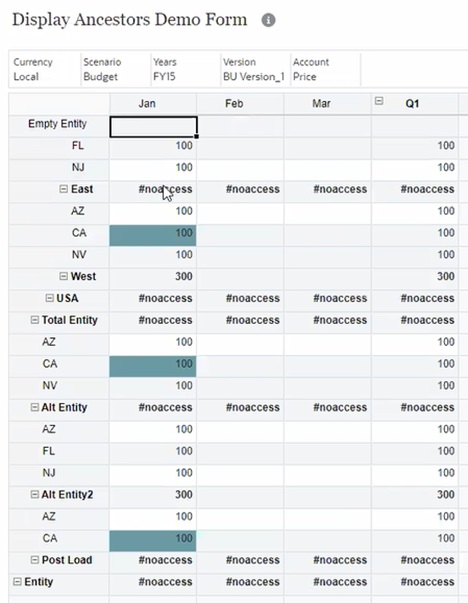This screenshot has width=468, height=603.
Task: Click the Display Ancestors Demo Form title
Action: point(130,20)
